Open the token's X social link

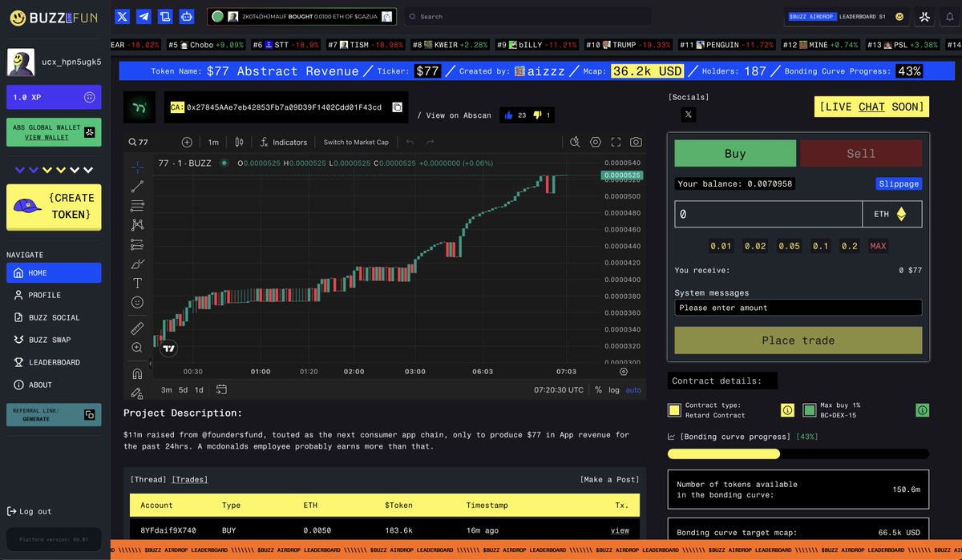click(687, 115)
